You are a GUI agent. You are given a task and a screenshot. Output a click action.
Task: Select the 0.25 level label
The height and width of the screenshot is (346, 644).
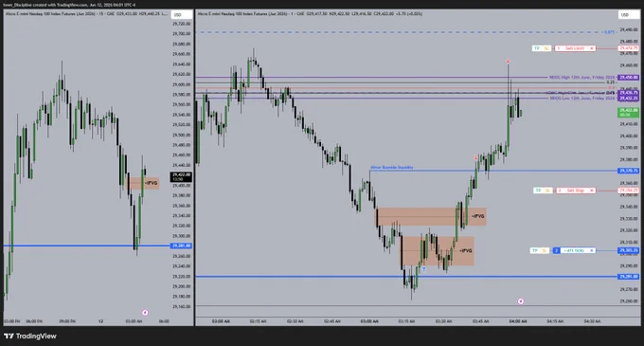[x=611, y=82]
